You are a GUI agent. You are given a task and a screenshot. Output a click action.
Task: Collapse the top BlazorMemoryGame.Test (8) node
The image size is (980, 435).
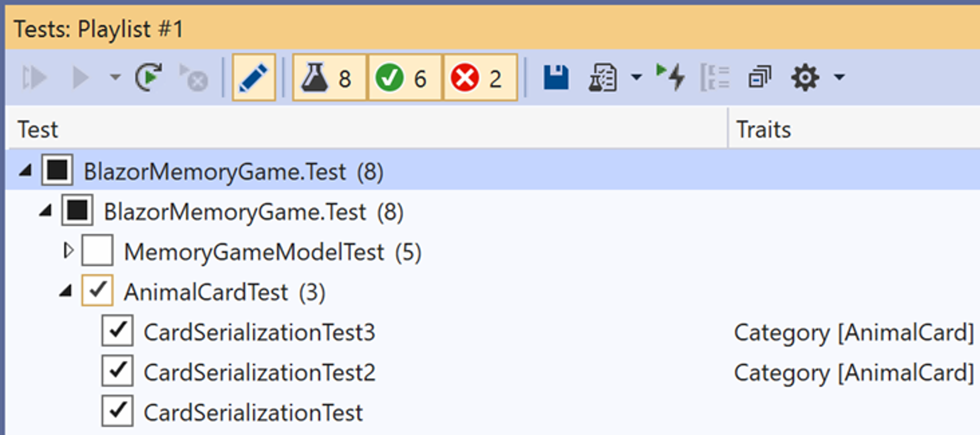[x=25, y=171]
